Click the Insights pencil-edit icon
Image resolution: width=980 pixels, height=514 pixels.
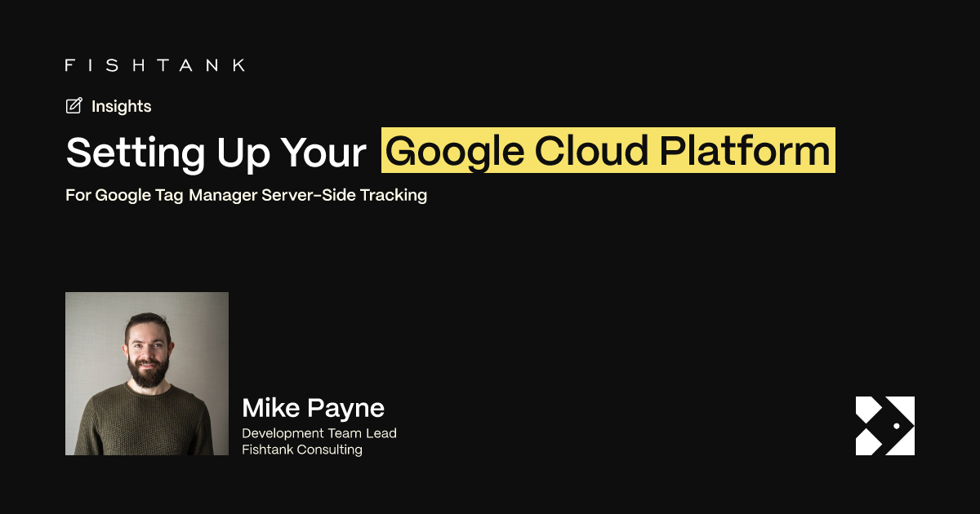pos(74,106)
